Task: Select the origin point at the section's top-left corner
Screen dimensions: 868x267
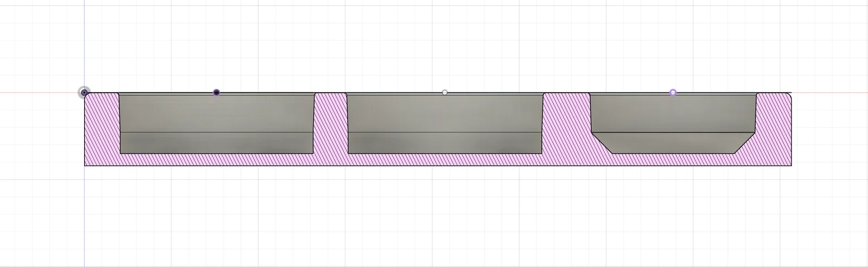Action: 84,93
